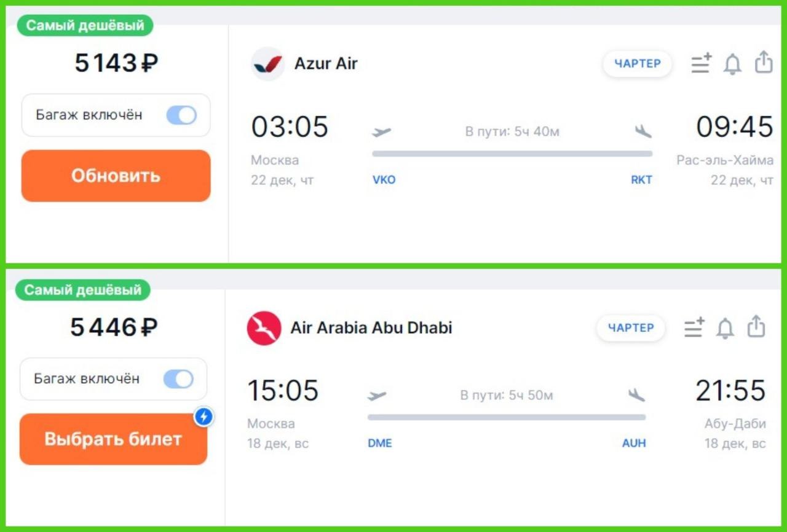
Task: Toggle baggage included for 5143₽ ticket
Action: (181, 115)
